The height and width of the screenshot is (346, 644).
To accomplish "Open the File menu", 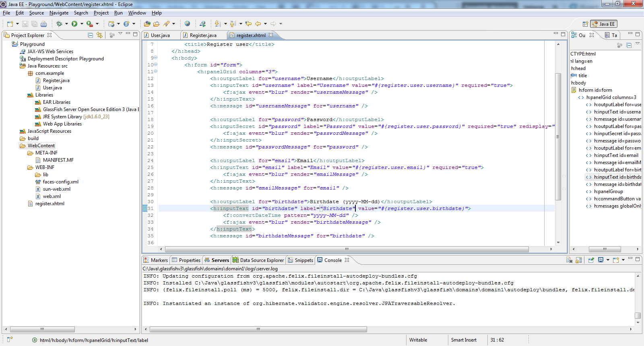I will point(6,13).
